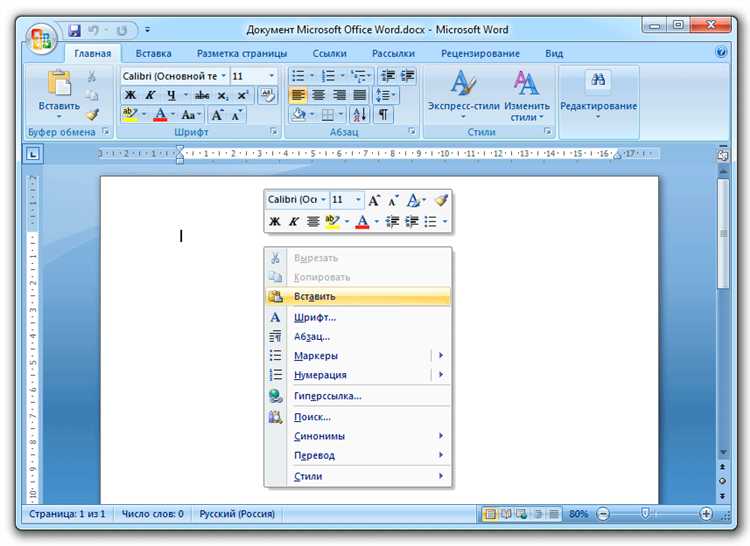Decrease indent in ribbon paragraph group

coord(388,76)
